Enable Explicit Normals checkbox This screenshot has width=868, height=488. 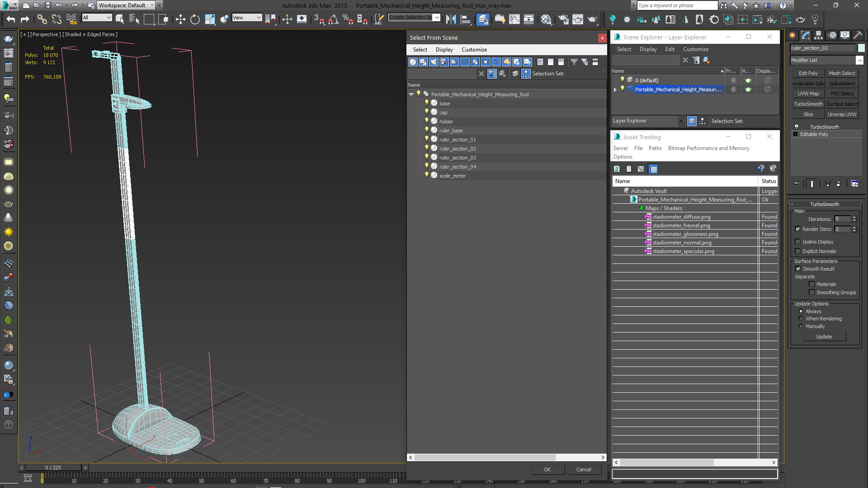pyautogui.click(x=798, y=251)
